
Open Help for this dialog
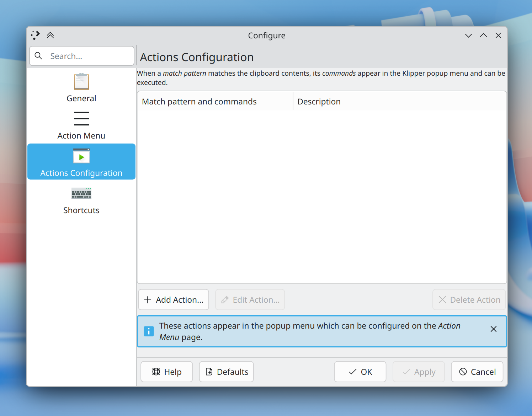pos(167,372)
